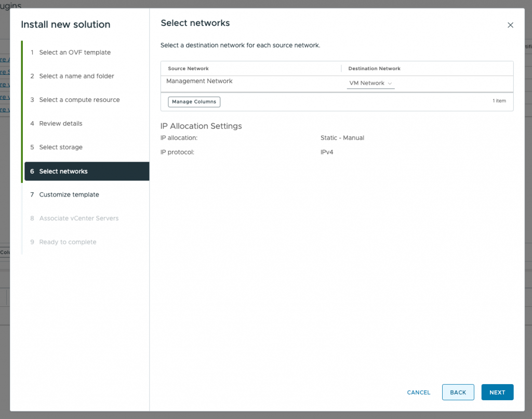532x419 pixels.
Task: Click the Select networks page title
Action: (195, 23)
